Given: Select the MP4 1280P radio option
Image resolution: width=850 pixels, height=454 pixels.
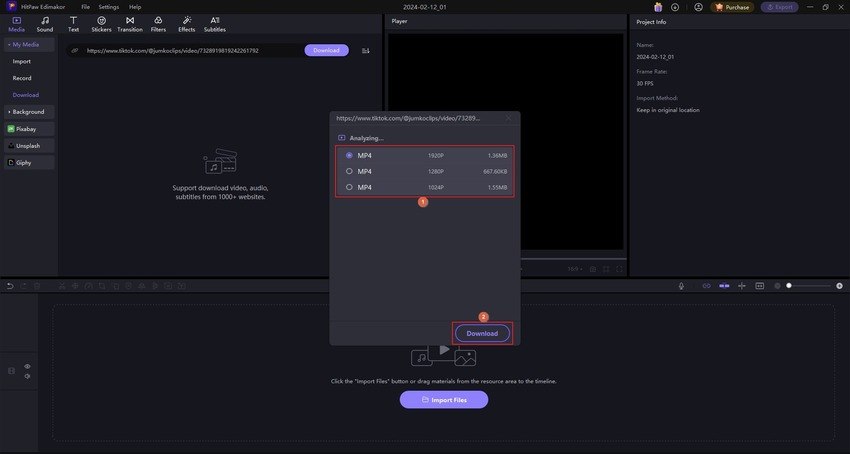Looking at the screenshot, I should click(x=349, y=171).
